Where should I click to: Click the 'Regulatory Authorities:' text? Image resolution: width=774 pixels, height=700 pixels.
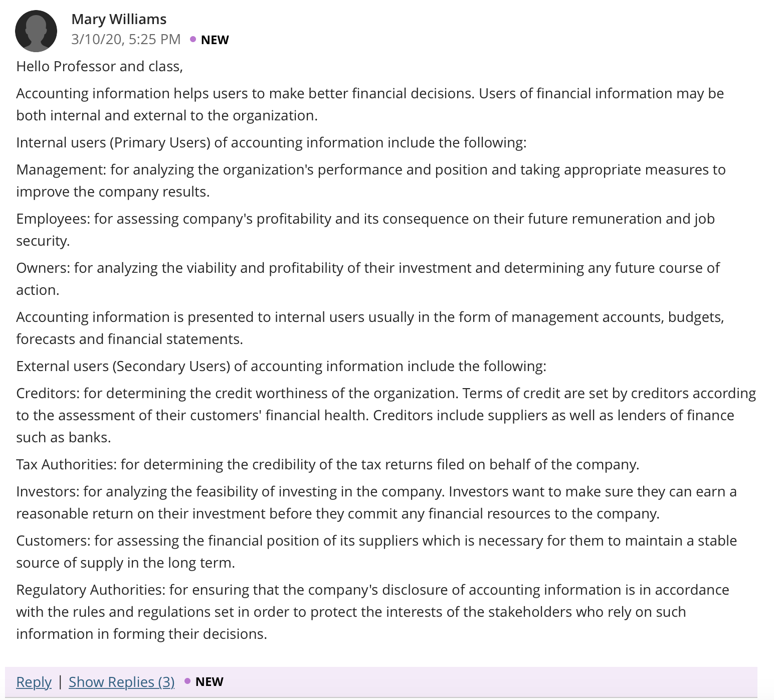[x=91, y=590]
